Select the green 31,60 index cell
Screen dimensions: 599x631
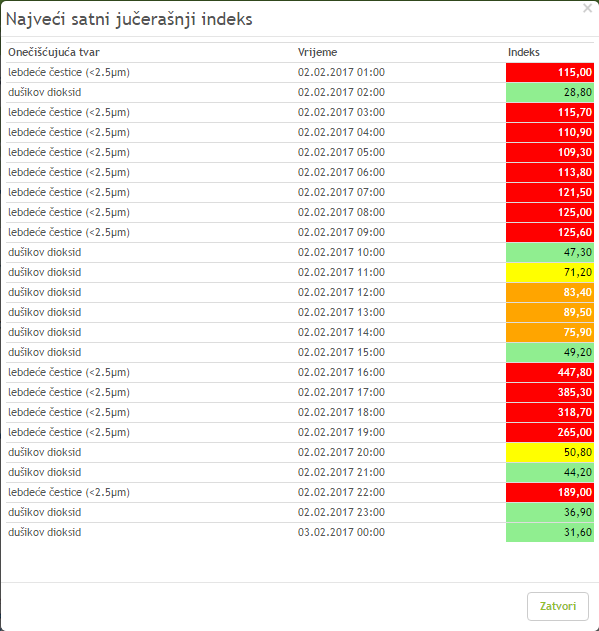point(550,532)
